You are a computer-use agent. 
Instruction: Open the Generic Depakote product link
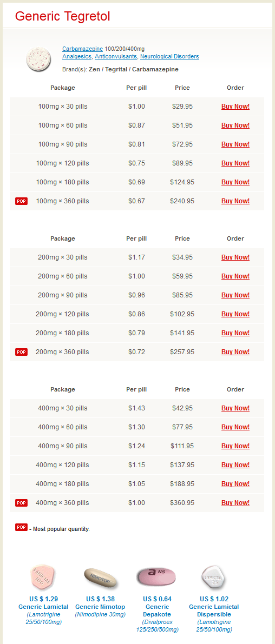157,610
